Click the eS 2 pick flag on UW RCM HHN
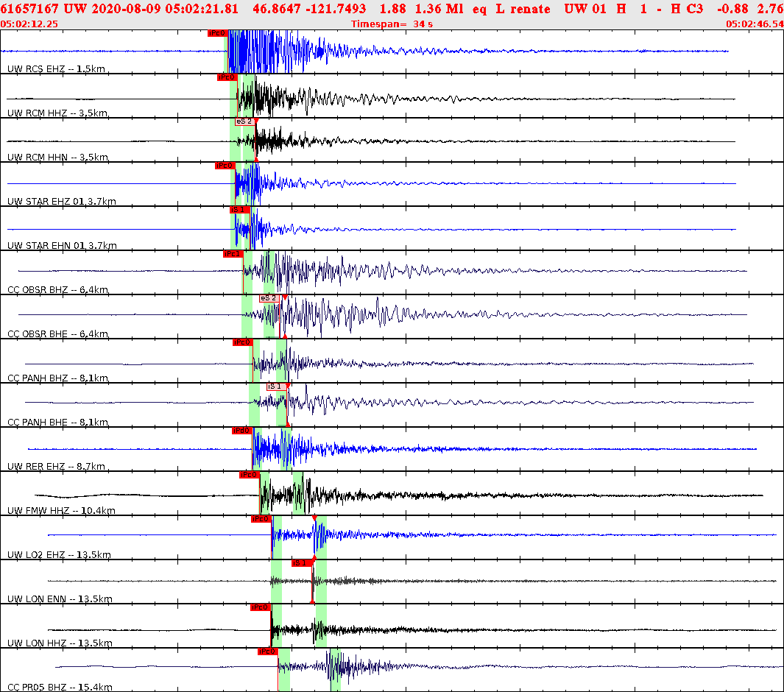This screenshot has width=784, height=692. (x=244, y=120)
